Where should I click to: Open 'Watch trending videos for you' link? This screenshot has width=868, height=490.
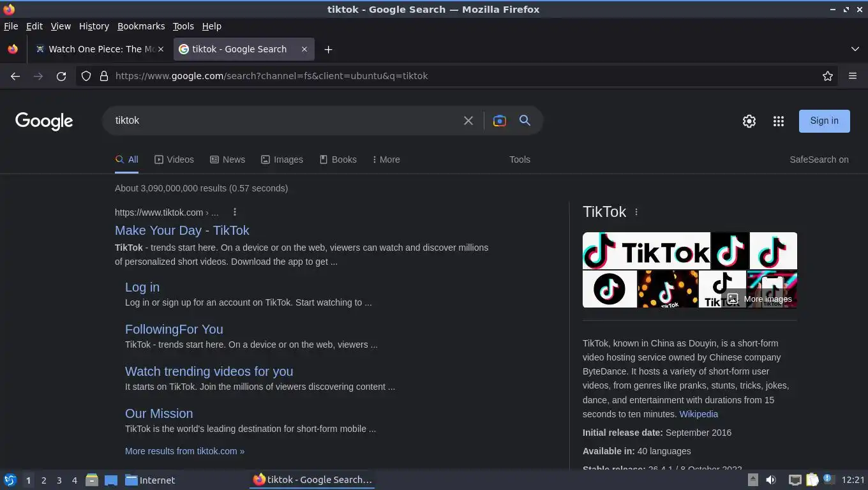(x=209, y=371)
